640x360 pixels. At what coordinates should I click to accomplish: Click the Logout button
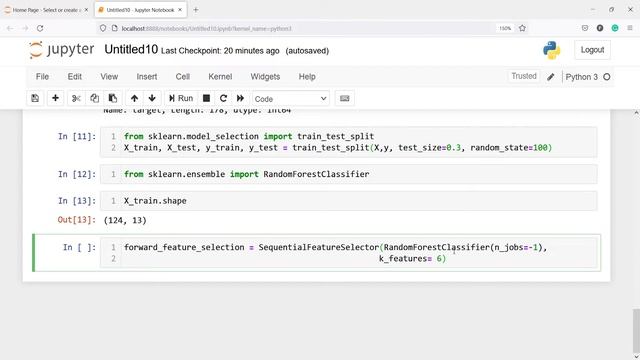click(592, 50)
